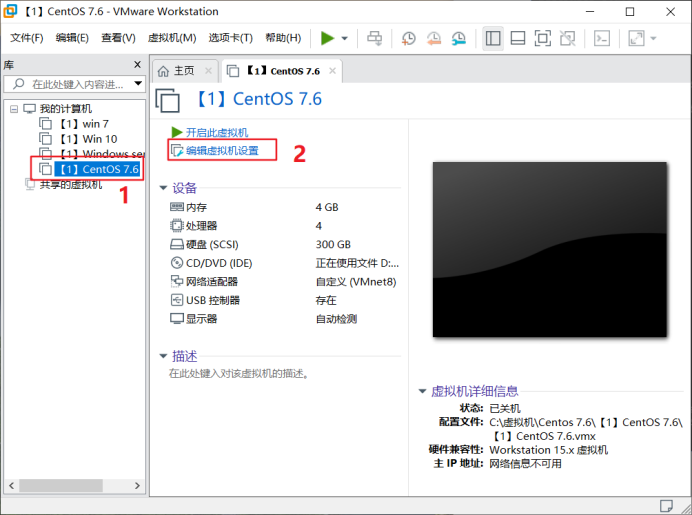692x515 pixels.
Task: Close the 库 library panel
Action: click(x=137, y=65)
